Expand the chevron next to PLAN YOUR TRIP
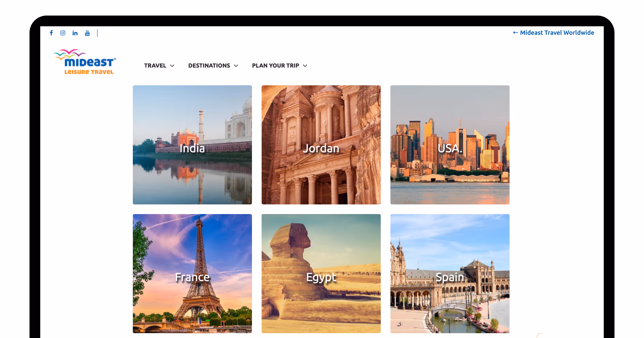The height and width of the screenshot is (338, 644). click(305, 66)
